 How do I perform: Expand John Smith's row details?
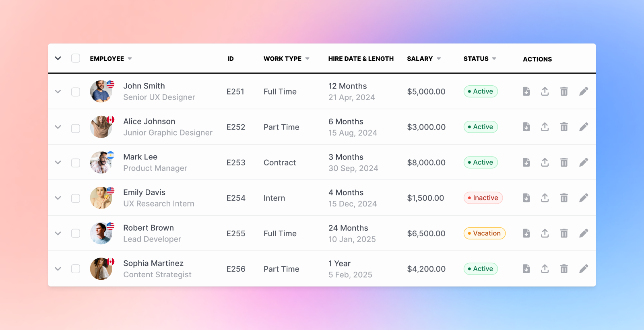58,91
